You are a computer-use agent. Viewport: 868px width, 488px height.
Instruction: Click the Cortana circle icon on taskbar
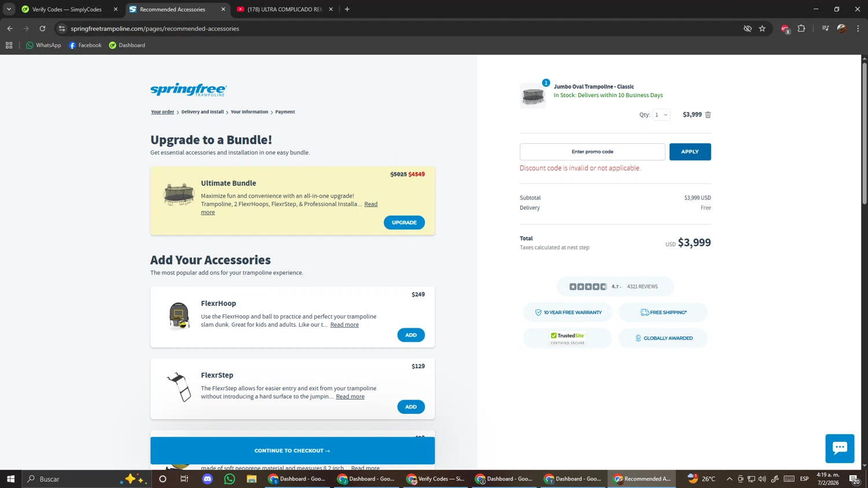click(x=163, y=479)
